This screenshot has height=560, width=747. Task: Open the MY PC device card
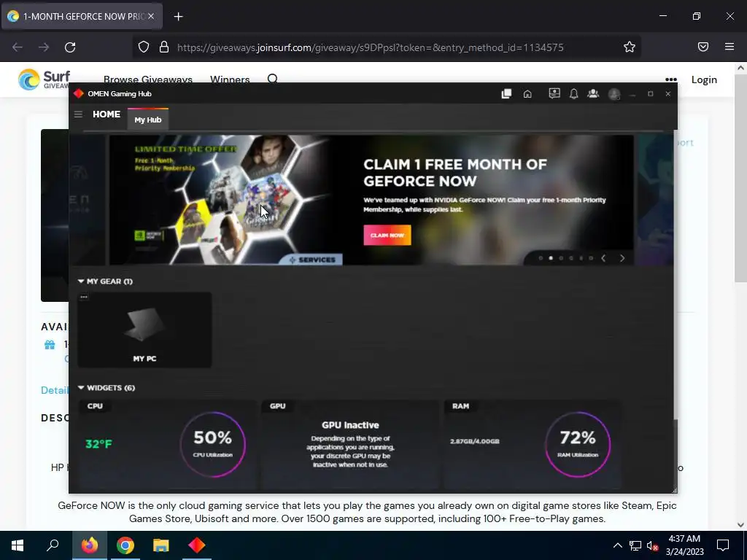coord(144,330)
